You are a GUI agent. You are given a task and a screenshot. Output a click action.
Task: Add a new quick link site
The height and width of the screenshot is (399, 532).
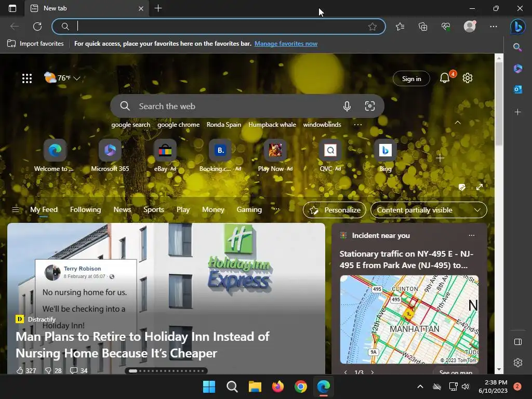[440, 158]
